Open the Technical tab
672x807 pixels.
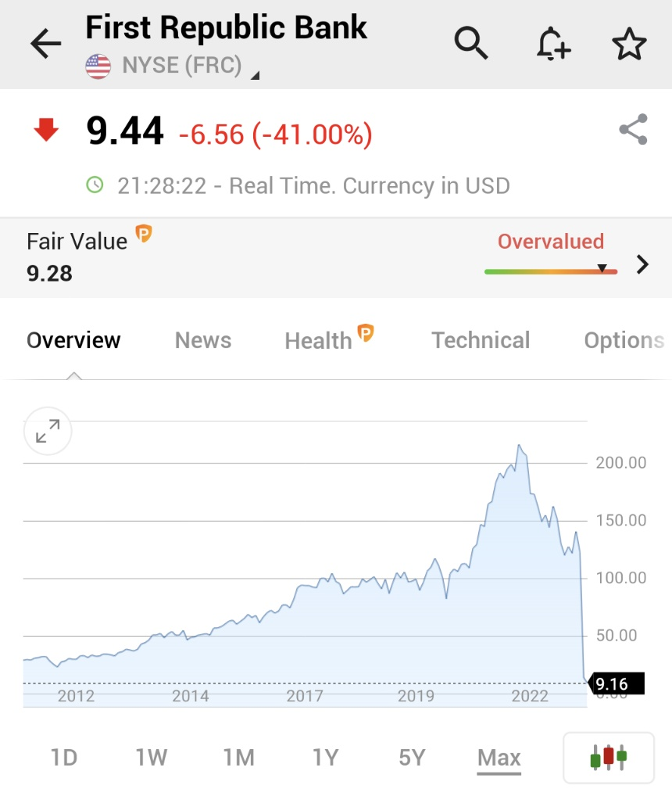(x=481, y=340)
